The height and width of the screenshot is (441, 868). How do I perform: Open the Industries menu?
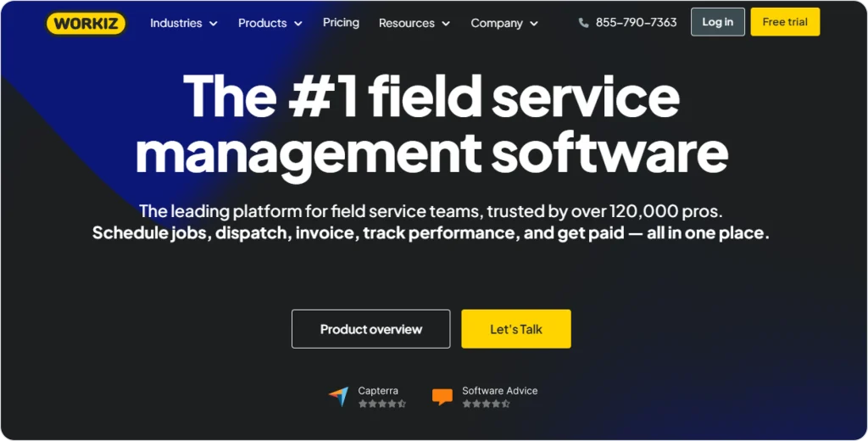click(184, 23)
